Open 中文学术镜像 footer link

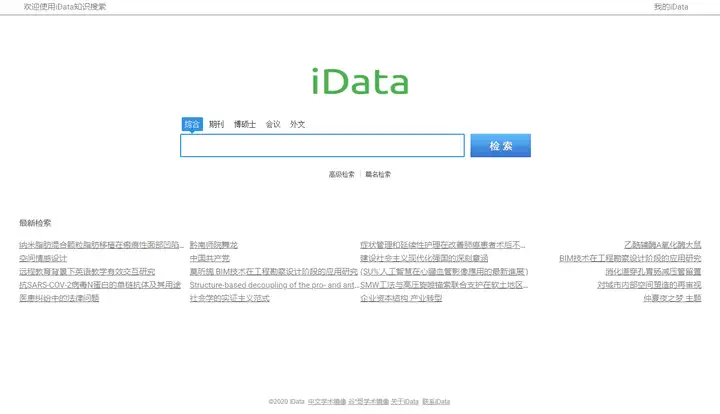click(x=327, y=402)
